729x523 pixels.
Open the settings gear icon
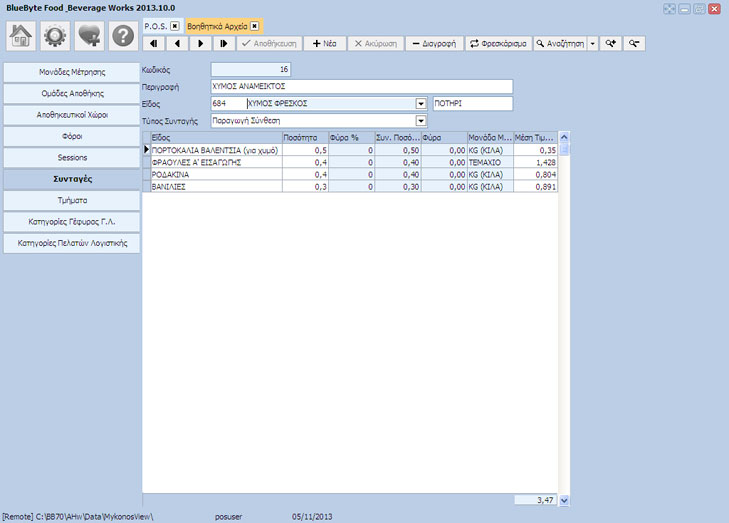click(x=56, y=35)
